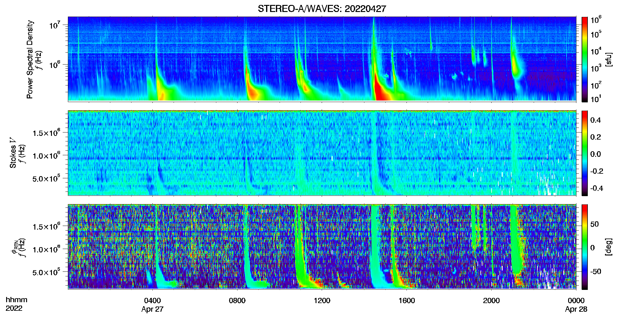Click the 5.0×10^5 tick of φ RTN panel
Screen dimensions: 644x332
click(46, 272)
